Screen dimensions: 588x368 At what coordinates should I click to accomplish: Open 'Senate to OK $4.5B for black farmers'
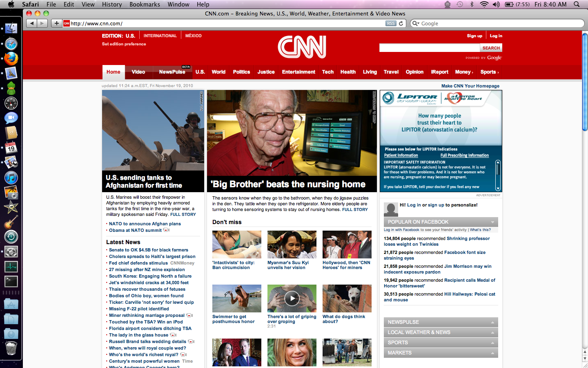click(x=149, y=250)
